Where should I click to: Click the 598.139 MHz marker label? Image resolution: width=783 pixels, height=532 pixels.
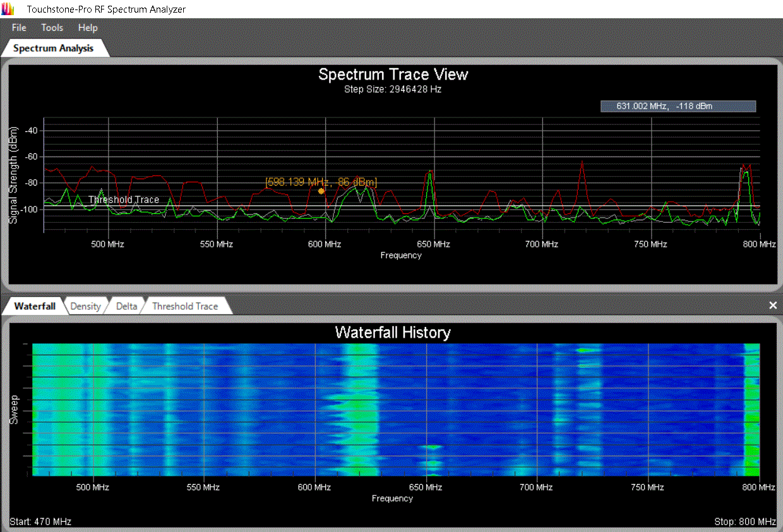[x=321, y=182]
